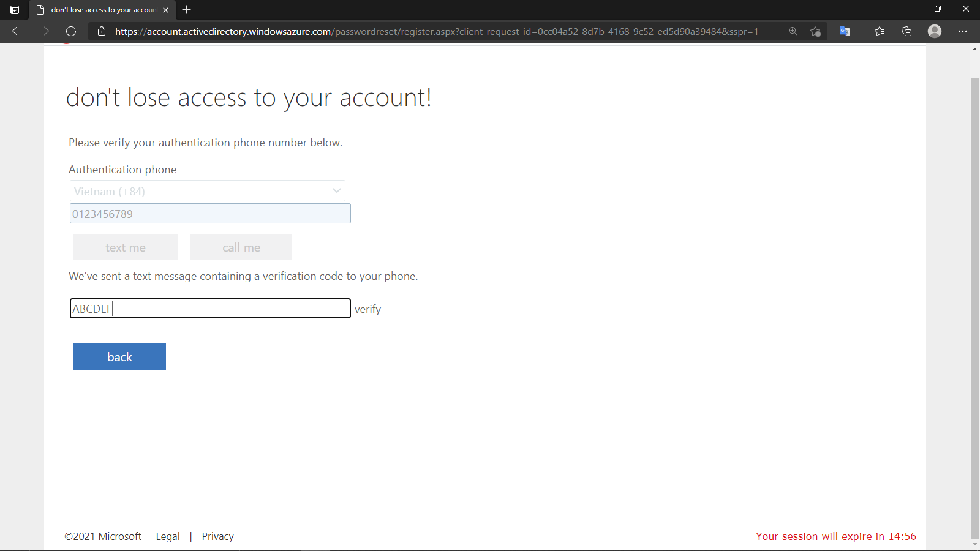Open the tab actions menu icon
The width and height of the screenshot is (980, 551).
tap(15, 10)
